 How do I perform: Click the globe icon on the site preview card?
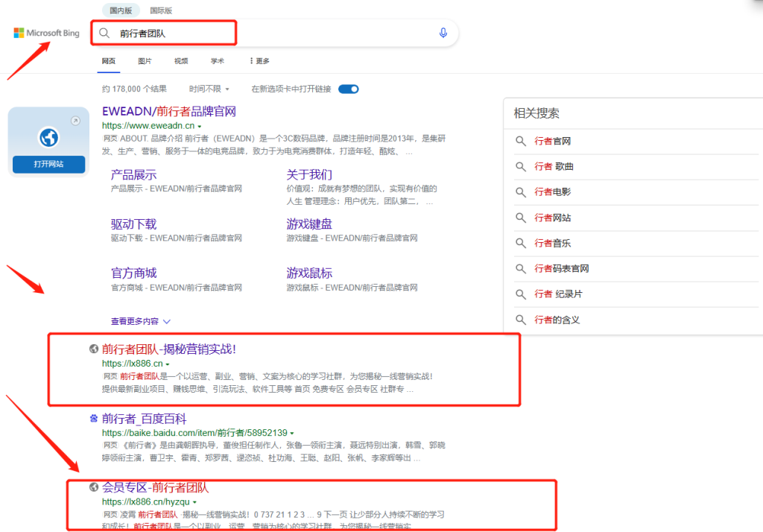pyautogui.click(x=48, y=137)
